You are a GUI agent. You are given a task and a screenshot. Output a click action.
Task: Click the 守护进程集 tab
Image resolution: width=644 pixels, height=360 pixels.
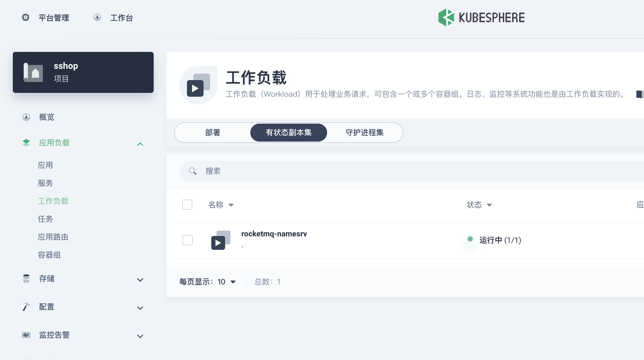click(x=365, y=132)
